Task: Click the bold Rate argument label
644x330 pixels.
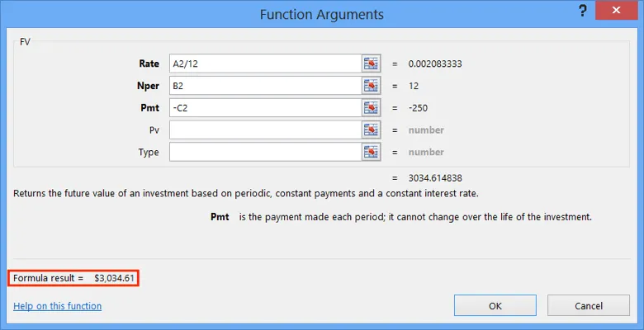Action: click(149, 64)
